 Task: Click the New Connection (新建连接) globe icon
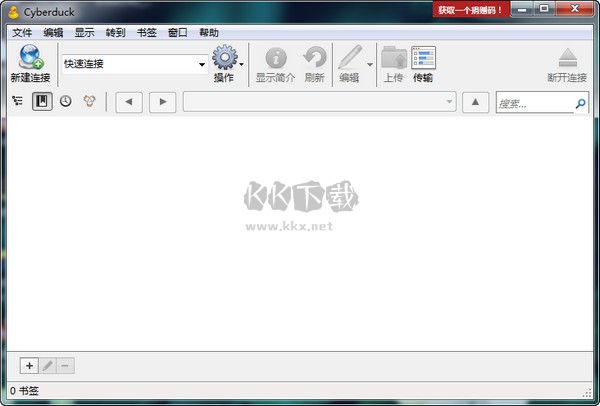31,57
